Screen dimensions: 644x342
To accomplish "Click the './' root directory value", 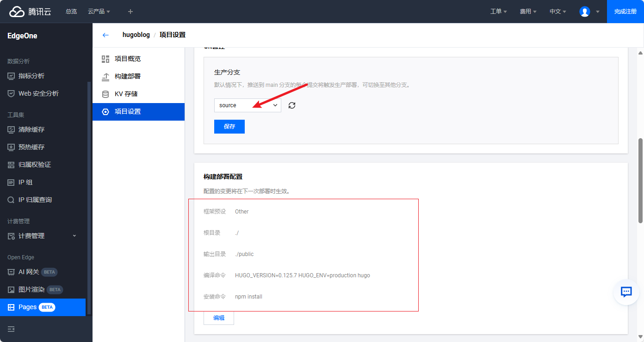I will click(x=237, y=233).
